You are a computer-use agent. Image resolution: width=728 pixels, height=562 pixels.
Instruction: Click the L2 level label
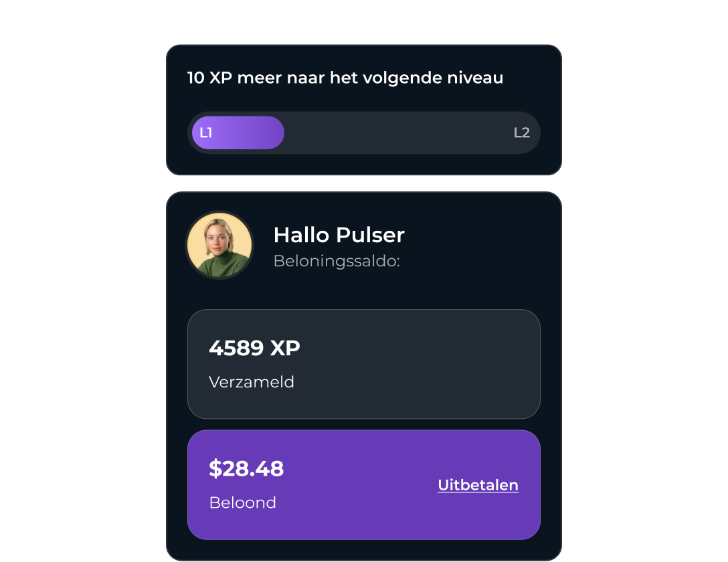[522, 132]
